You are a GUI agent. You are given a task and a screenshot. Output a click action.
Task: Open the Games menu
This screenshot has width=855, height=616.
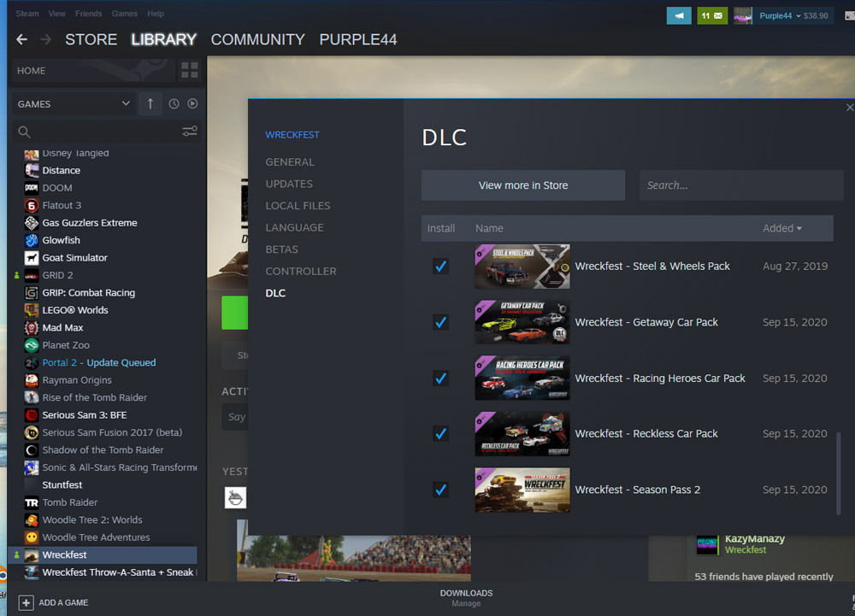tap(124, 14)
